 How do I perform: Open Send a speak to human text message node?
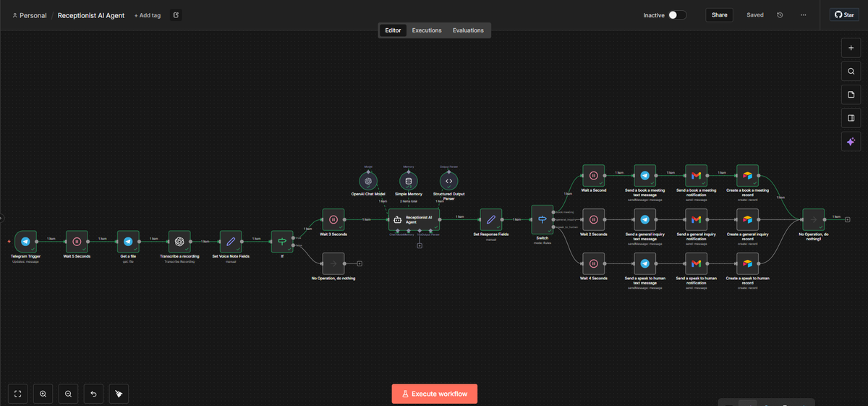pyautogui.click(x=644, y=263)
